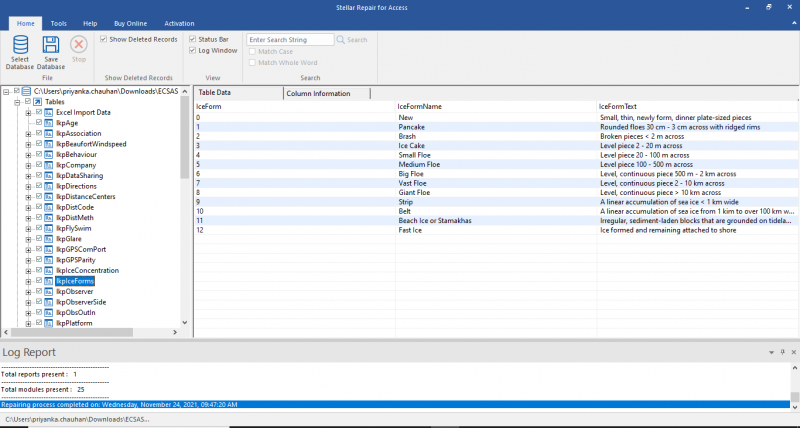Open the Tools ribbon tab
Image resolution: width=800 pixels, height=428 pixels.
(x=59, y=22)
